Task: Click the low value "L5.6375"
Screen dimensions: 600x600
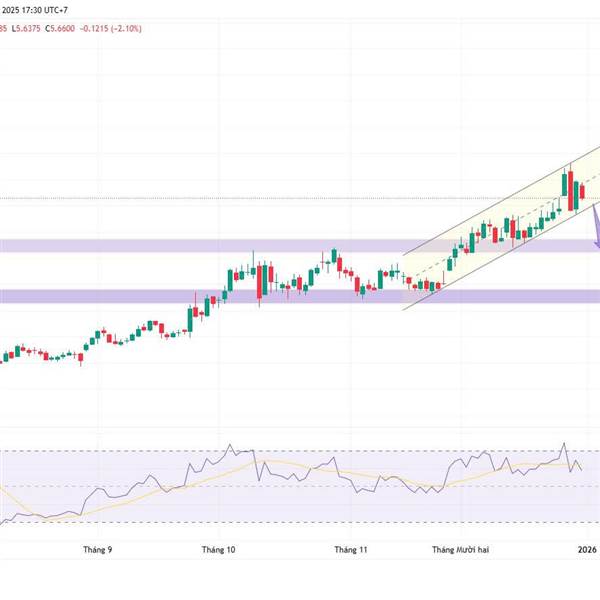Action: click(x=26, y=29)
